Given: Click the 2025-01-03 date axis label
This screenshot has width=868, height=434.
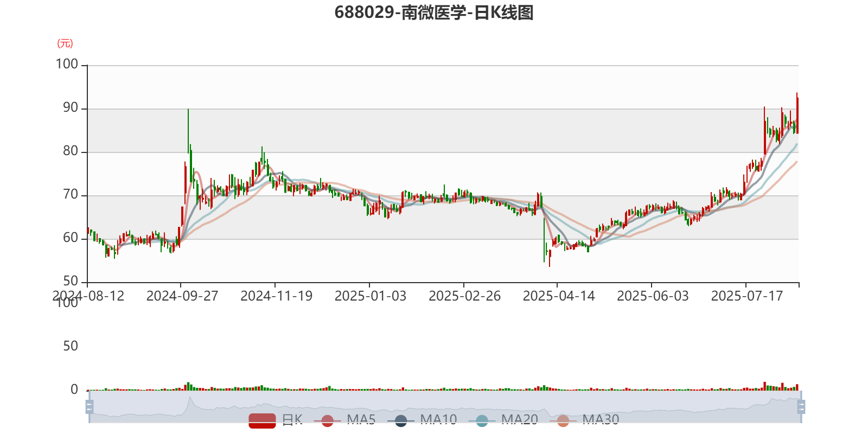Looking at the screenshot, I should point(371,296).
